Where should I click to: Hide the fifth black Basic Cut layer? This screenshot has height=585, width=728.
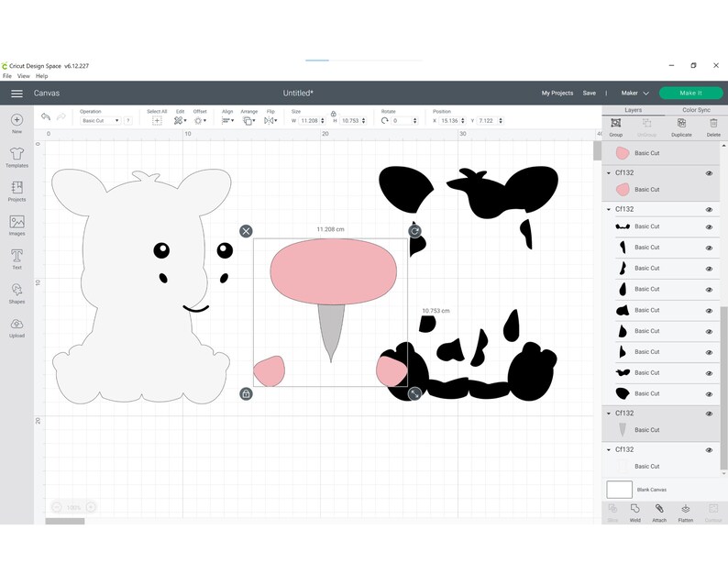709,311
